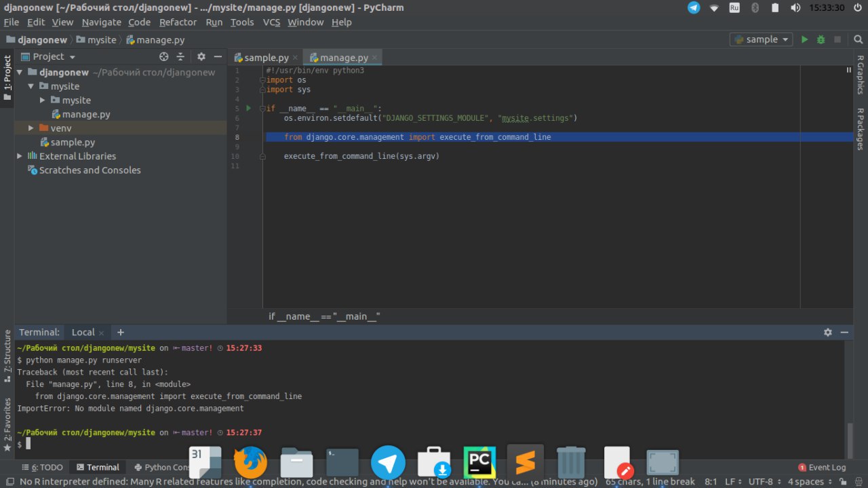The height and width of the screenshot is (488, 868).
Task: Start debugging with the green bug icon
Action: 821,39
